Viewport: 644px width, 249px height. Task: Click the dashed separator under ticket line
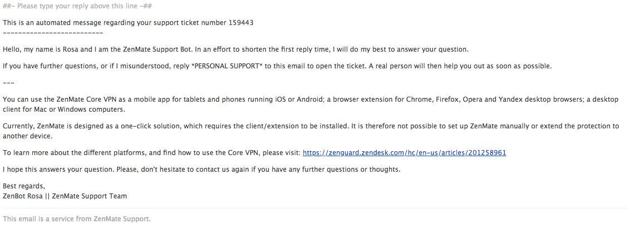click(52, 33)
